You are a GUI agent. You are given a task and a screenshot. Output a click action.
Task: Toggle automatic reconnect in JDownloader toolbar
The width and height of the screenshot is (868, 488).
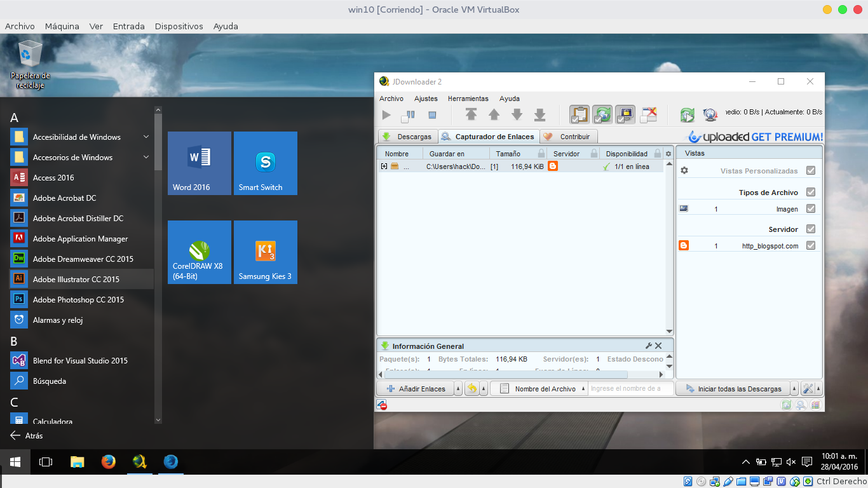coord(602,114)
